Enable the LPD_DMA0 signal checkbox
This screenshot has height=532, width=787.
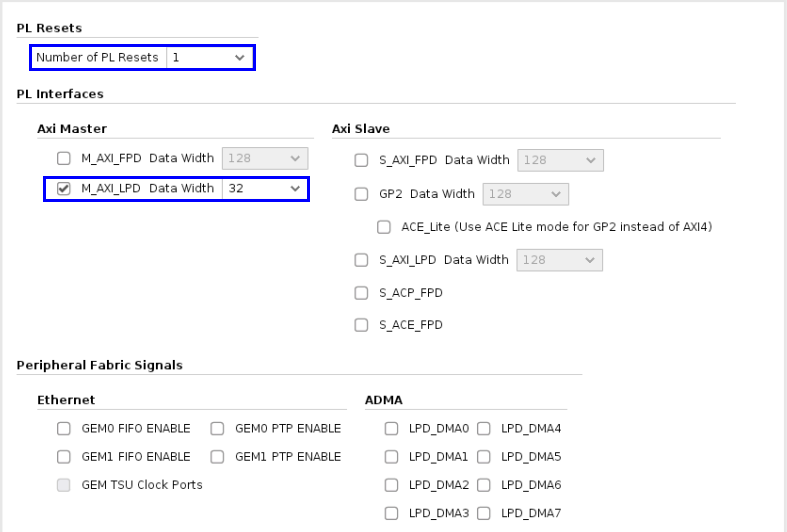pos(392,429)
